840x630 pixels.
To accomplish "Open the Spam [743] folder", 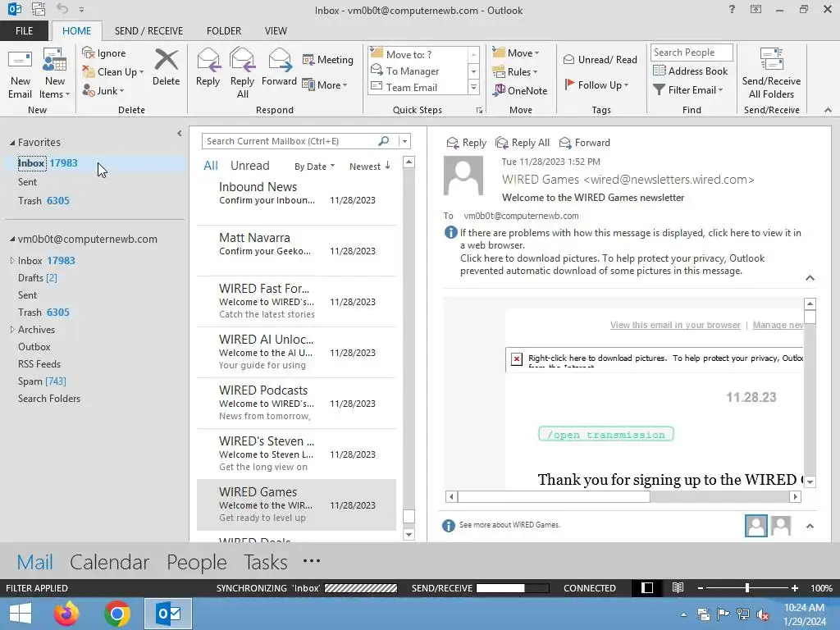I will coord(42,381).
